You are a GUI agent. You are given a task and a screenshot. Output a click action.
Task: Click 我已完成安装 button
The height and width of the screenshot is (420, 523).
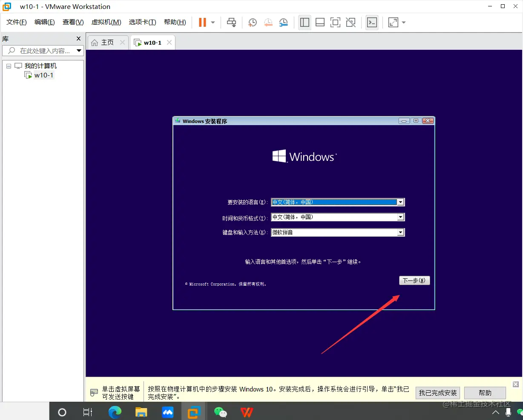(438, 393)
